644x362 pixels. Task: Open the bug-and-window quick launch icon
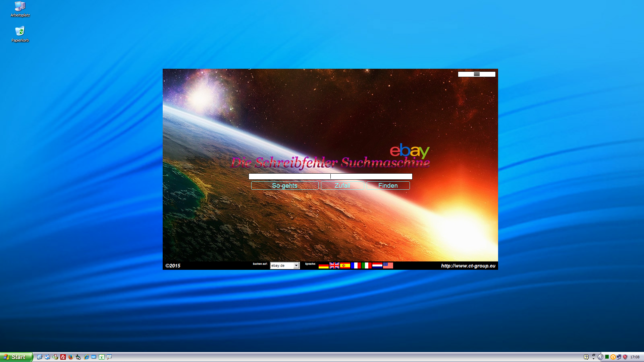click(x=78, y=357)
